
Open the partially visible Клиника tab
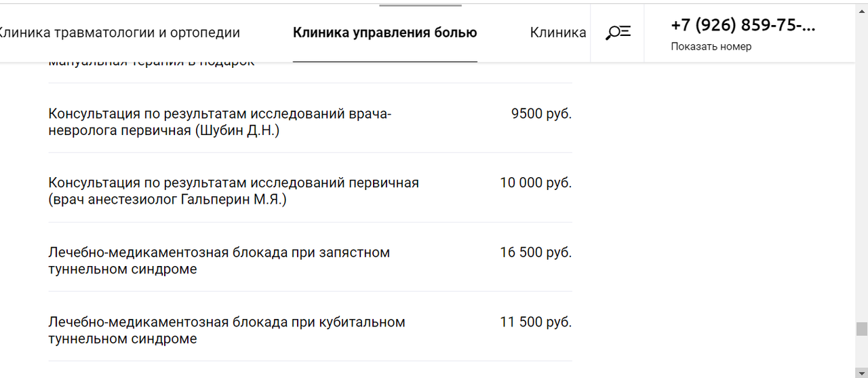click(x=558, y=33)
